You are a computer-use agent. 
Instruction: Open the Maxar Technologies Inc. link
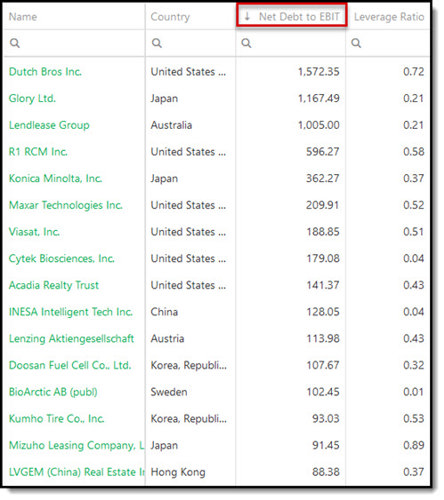pyautogui.click(x=66, y=205)
